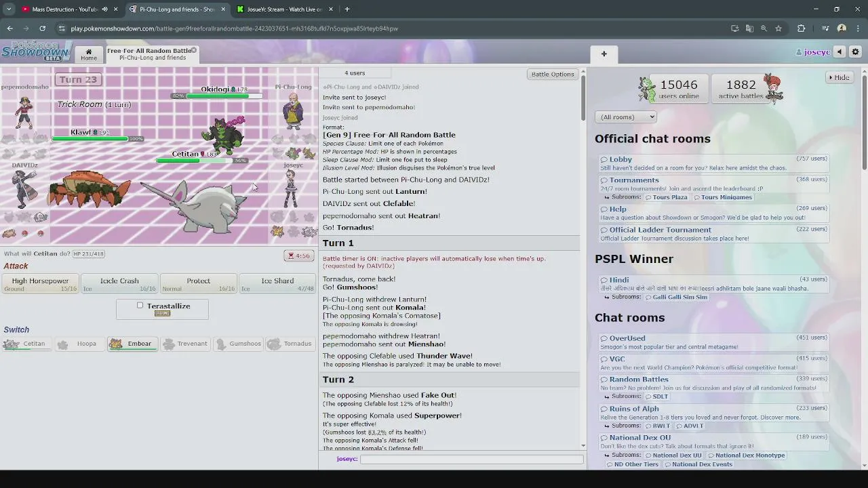Join the VGC chat room
The width and height of the screenshot is (868, 488).
[x=713, y=363]
